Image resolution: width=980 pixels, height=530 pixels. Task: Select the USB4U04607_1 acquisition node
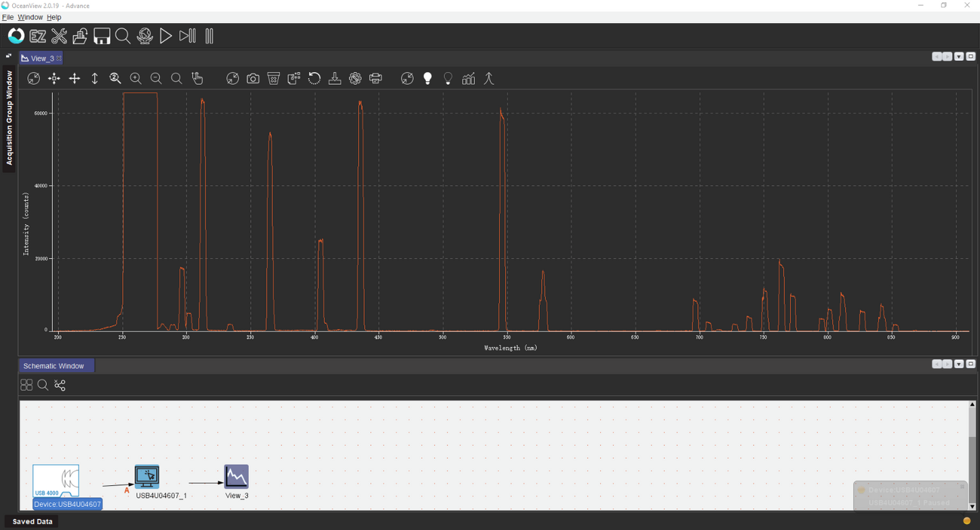(x=147, y=476)
